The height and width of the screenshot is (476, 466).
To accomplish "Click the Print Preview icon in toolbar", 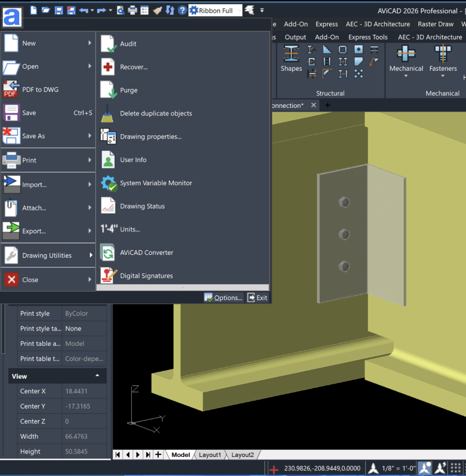I will click(x=120, y=11).
